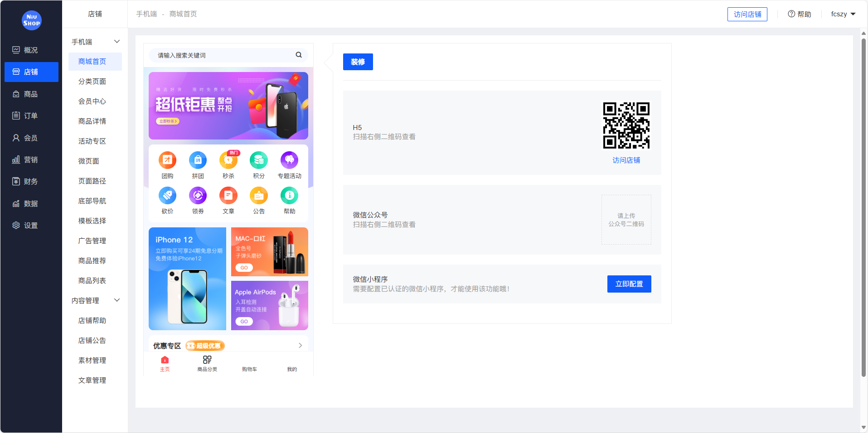This screenshot has height=433, width=868.
Task: Tap the 拼团 icon in preview
Action: [x=198, y=160]
